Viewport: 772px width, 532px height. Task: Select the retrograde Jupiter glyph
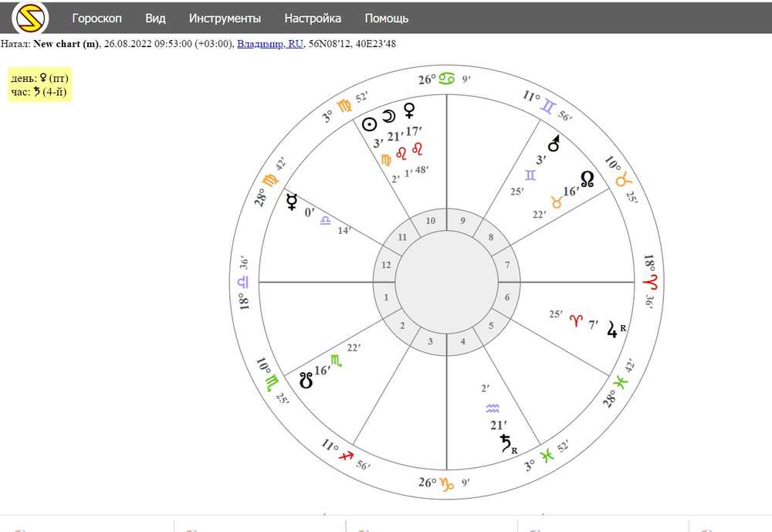[x=612, y=330]
